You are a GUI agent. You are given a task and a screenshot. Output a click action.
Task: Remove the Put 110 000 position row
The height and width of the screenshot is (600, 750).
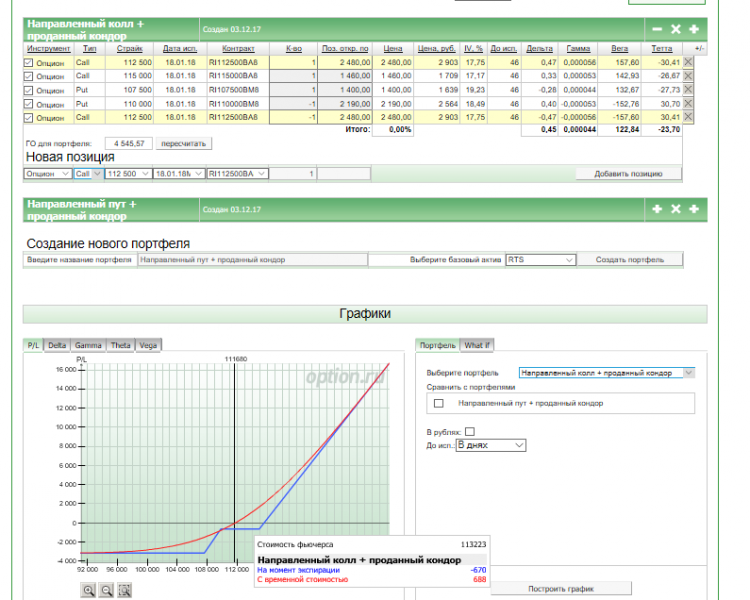(x=688, y=103)
